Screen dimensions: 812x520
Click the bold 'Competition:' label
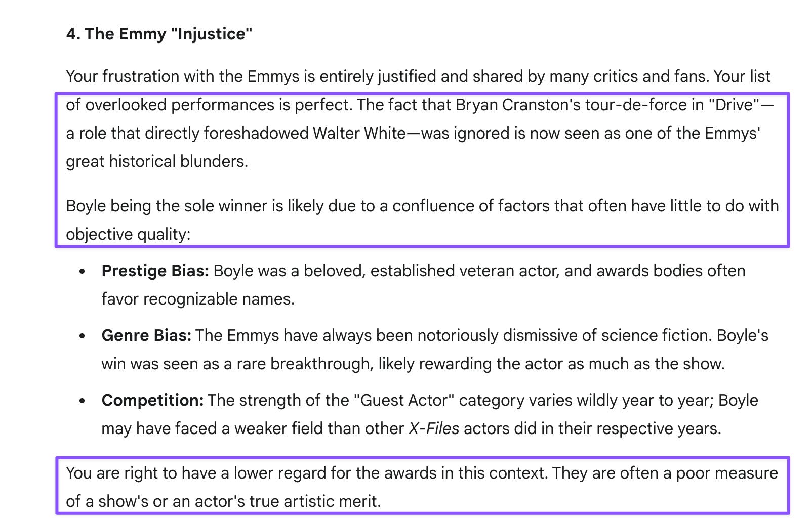point(152,400)
